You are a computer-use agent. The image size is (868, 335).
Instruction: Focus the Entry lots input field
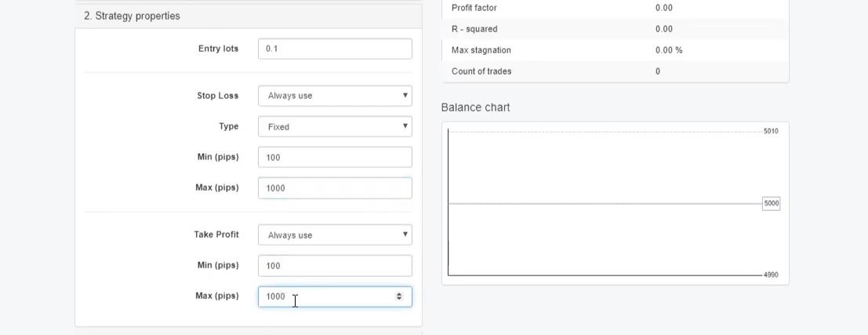tap(335, 49)
